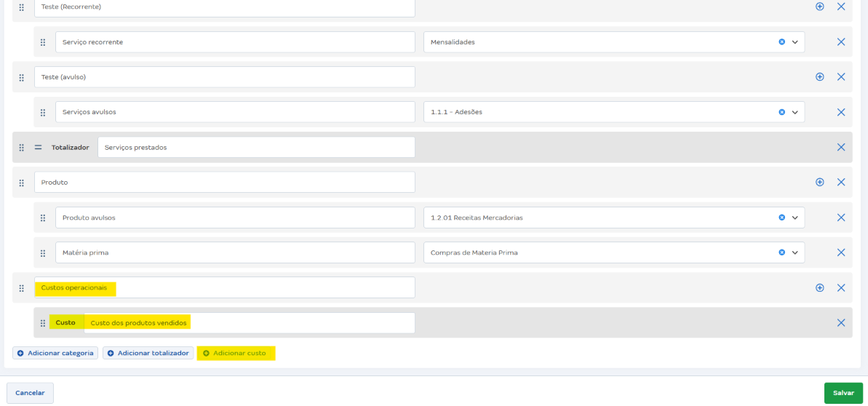Remove the Produto category
The image size is (868, 406).
[x=841, y=182]
